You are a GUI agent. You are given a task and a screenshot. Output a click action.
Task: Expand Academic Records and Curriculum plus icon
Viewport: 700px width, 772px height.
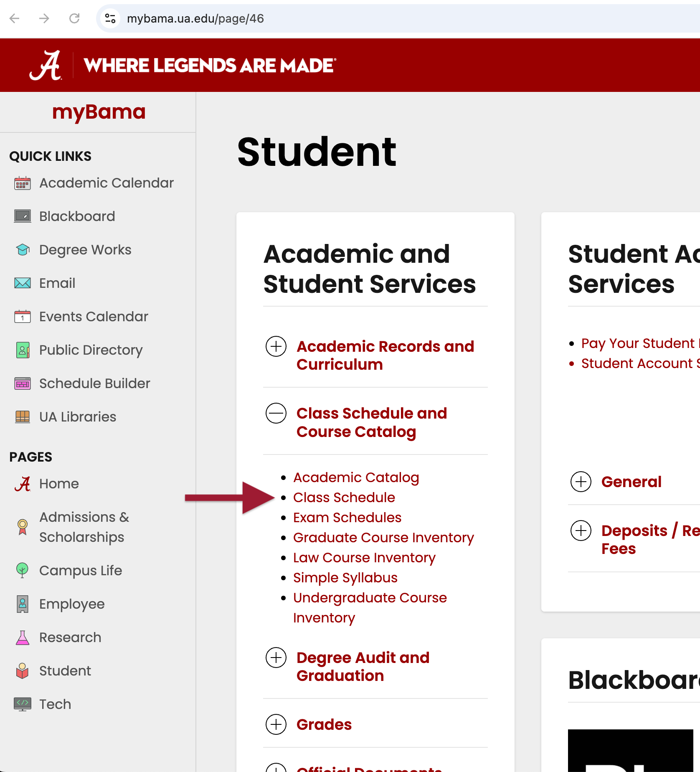pyautogui.click(x=276, y=346)
